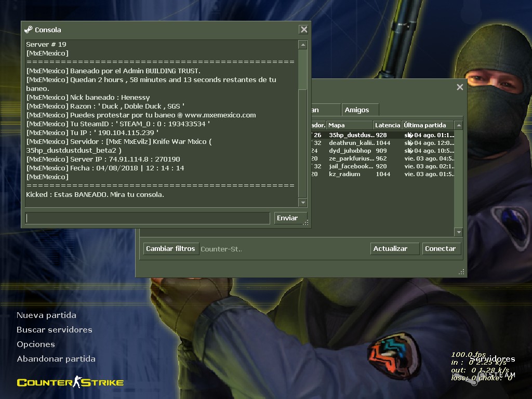This screenshot has height=399, width=532.
Task: Click latency value 909 in server list
Action: [x=381, y=151]
